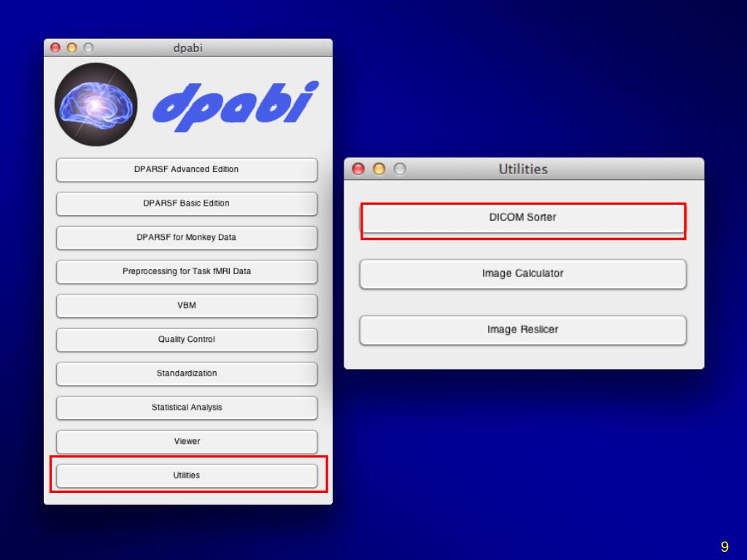747x560 pixels.
Task: Click the blue dpabi wordmark
Action: pyautogui.click(x=236, y=105)
